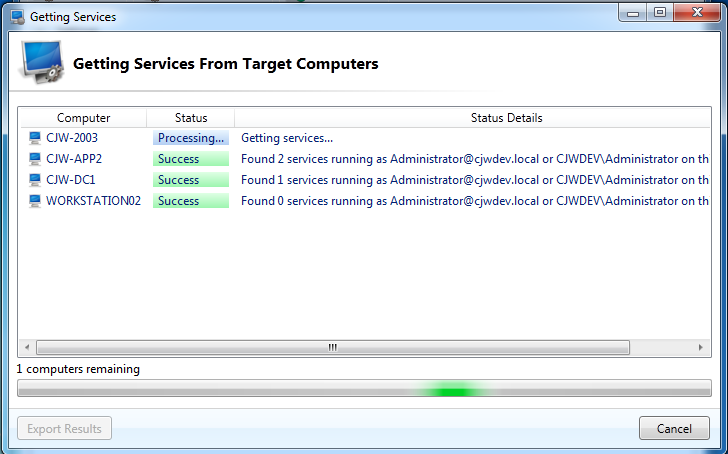
Task: Click the Export Results button
Action: pos(65,429)
